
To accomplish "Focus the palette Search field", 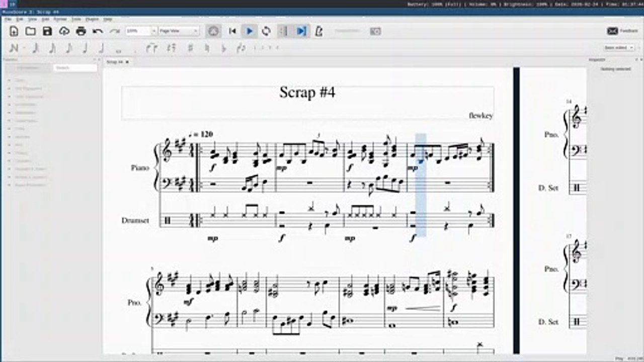I will [x=75, y=67].
